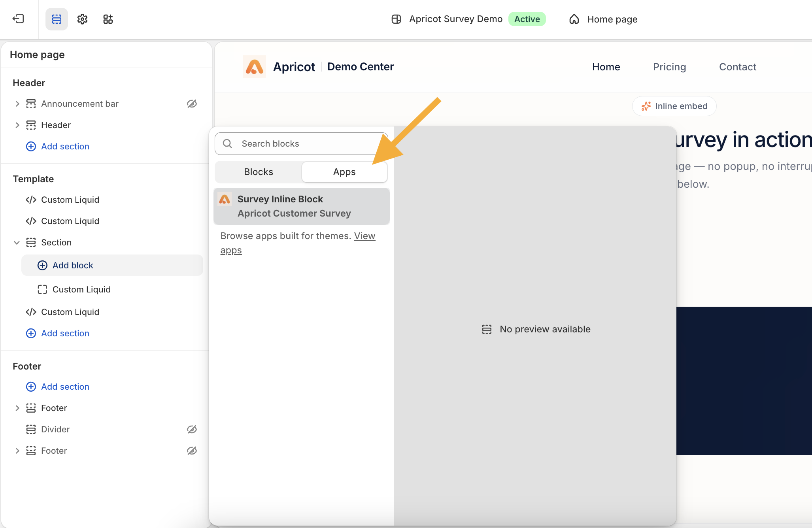
Task: Click the Apricot Survey Demo theme name
Action: pos(456,19)
